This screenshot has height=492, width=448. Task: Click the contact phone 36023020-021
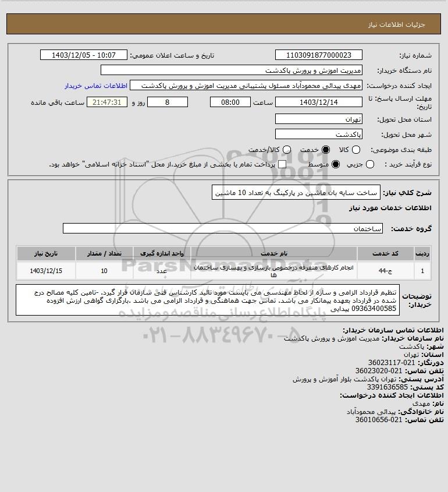tap(379, 371)
